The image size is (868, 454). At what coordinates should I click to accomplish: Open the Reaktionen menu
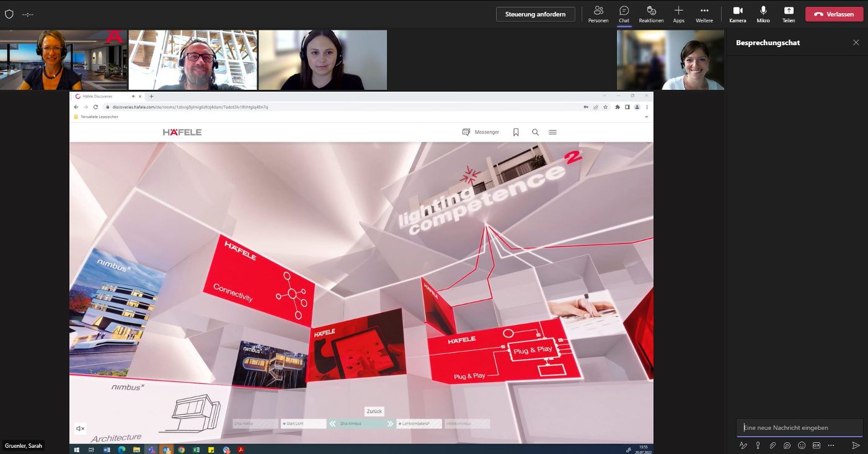point(651,14)
